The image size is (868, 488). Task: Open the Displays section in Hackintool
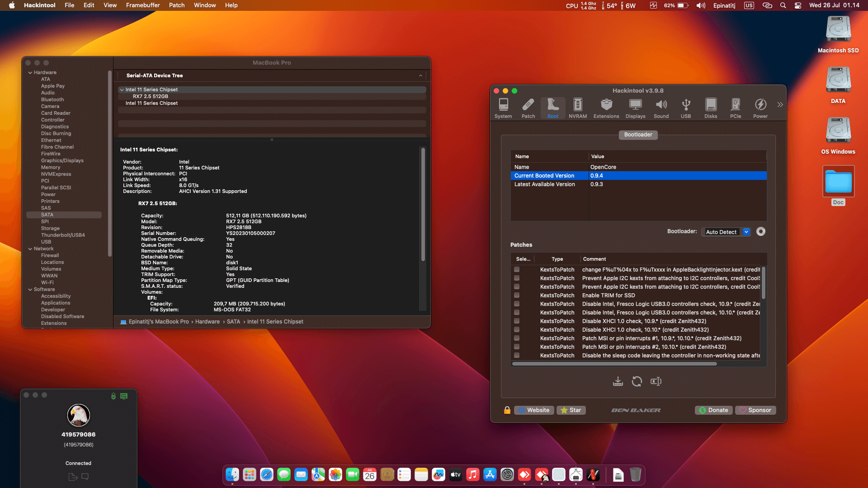click(635, 108)
